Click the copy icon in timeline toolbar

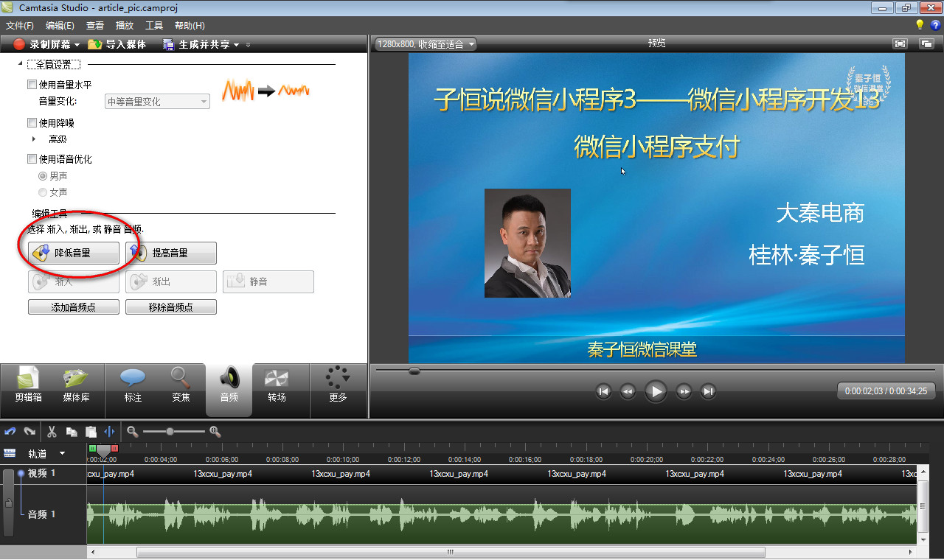[x=72, y=432]
